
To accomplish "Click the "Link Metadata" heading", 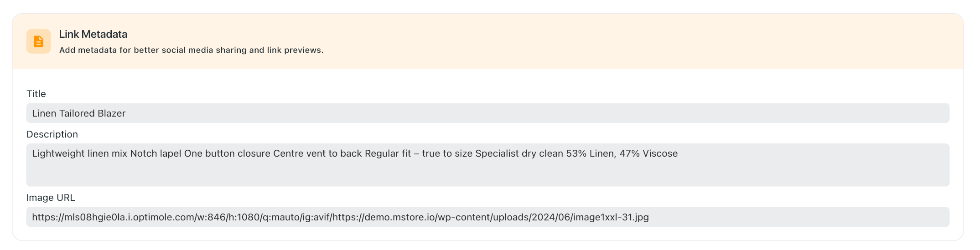I will click(x=93, y=34).
